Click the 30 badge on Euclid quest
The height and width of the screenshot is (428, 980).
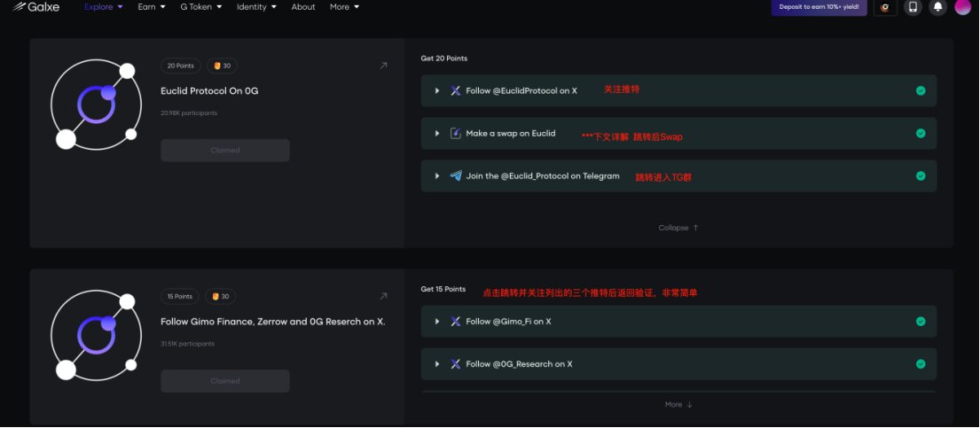tap(222, 66)
